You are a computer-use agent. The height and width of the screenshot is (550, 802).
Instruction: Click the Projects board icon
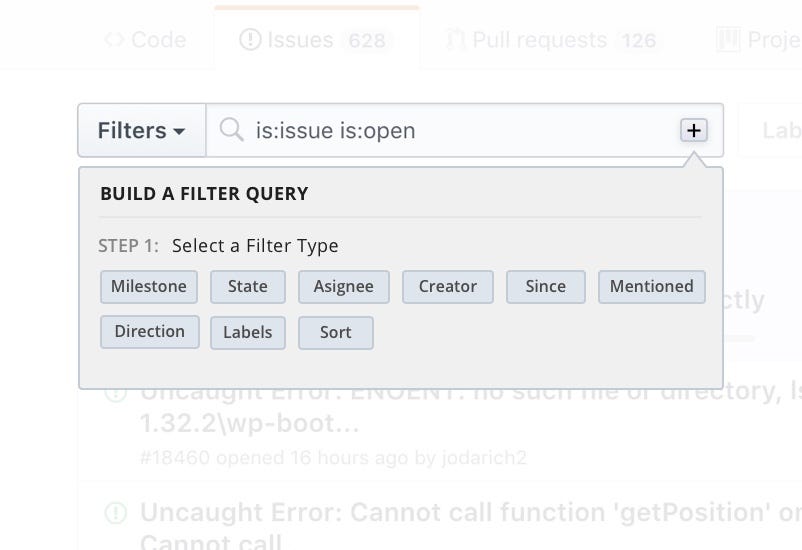[728, 40]
